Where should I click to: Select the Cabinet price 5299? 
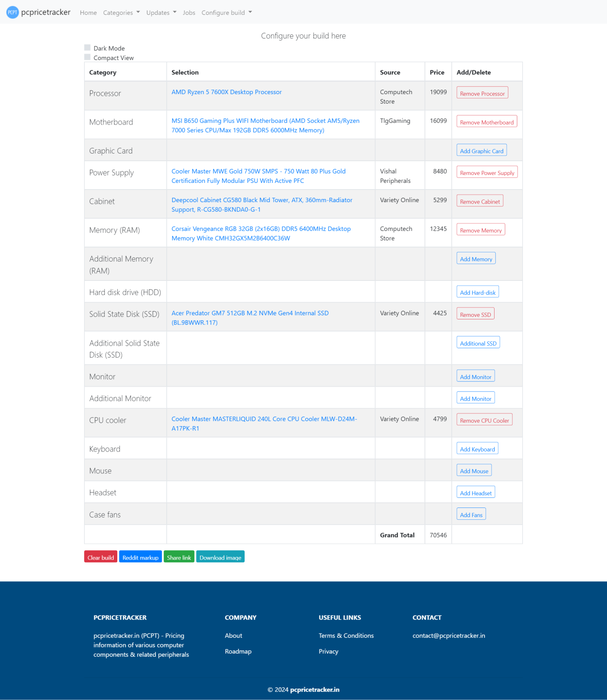click(x=440, y=200)
